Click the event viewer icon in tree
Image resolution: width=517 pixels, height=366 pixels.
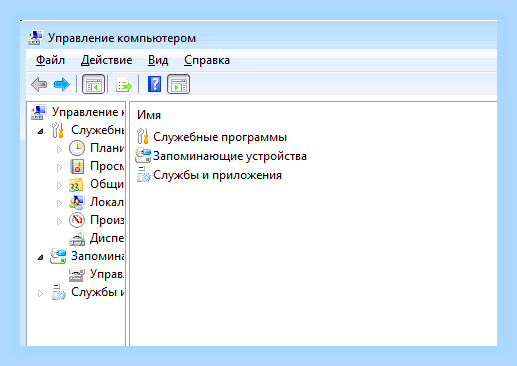[x=77, y=166]
